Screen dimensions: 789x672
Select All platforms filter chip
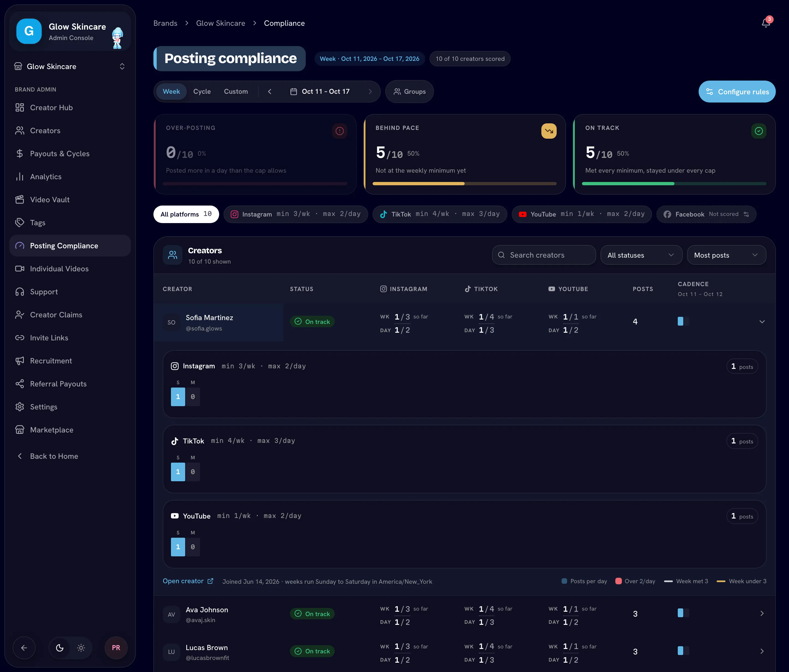(186, 214)
